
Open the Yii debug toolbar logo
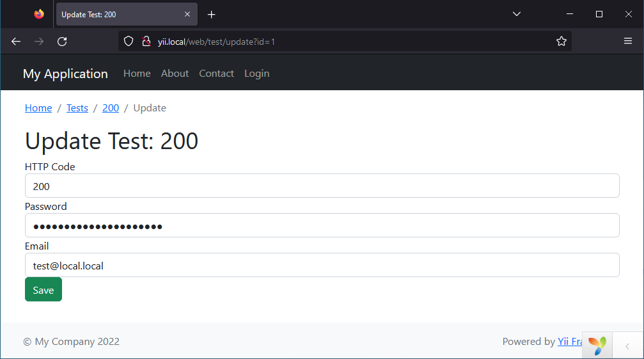coord(597,346)
